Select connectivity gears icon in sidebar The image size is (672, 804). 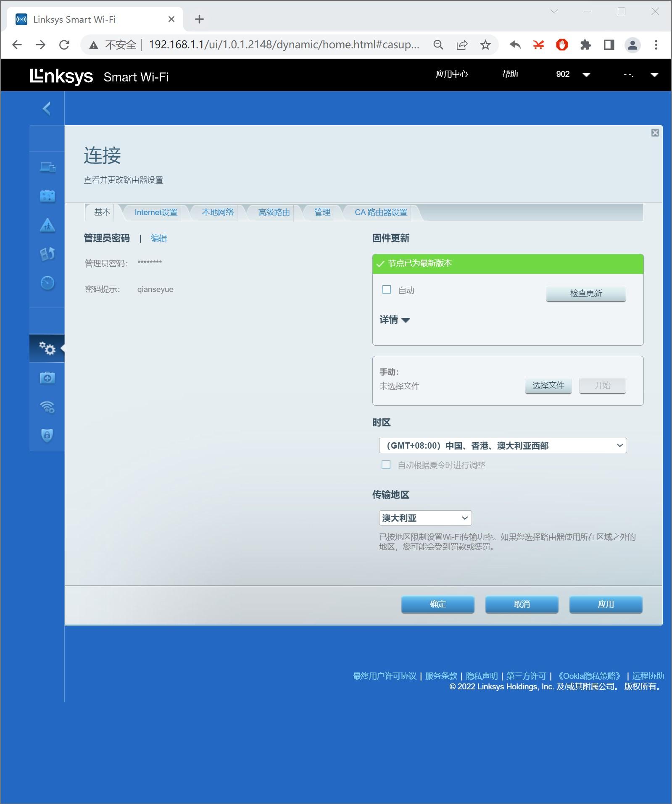click(47, 348)
